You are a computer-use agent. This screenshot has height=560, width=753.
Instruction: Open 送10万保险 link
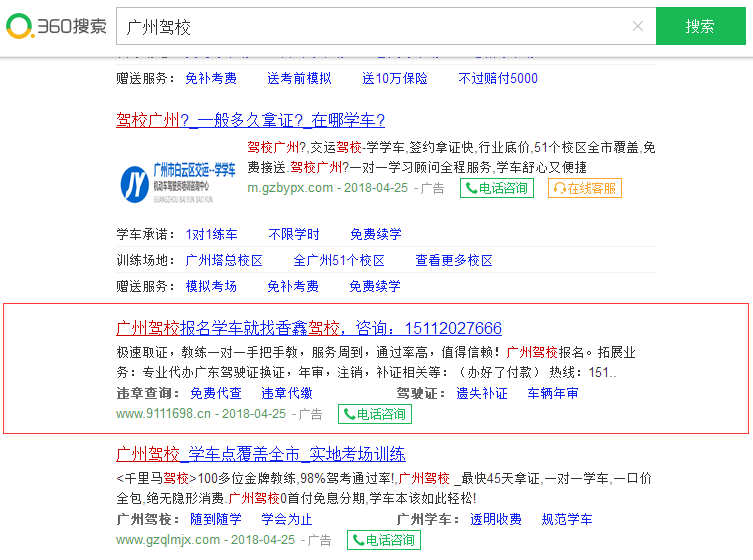point(394,78)
